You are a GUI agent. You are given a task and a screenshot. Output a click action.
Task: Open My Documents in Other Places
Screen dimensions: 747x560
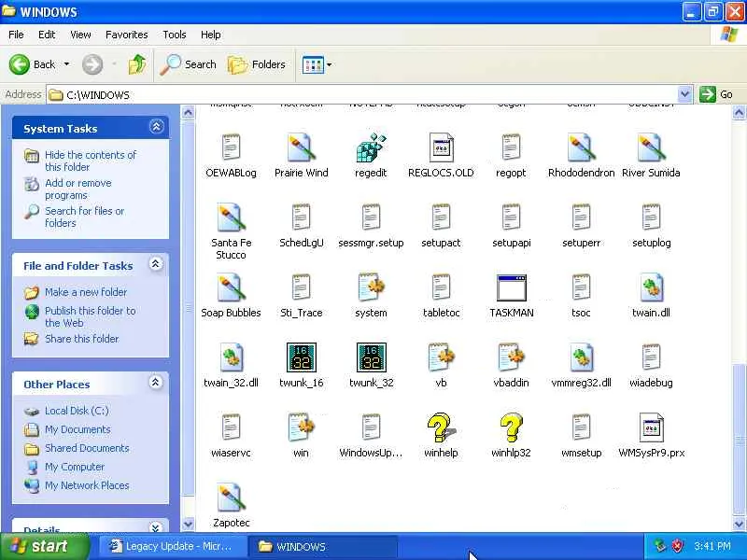click(78, 429)
